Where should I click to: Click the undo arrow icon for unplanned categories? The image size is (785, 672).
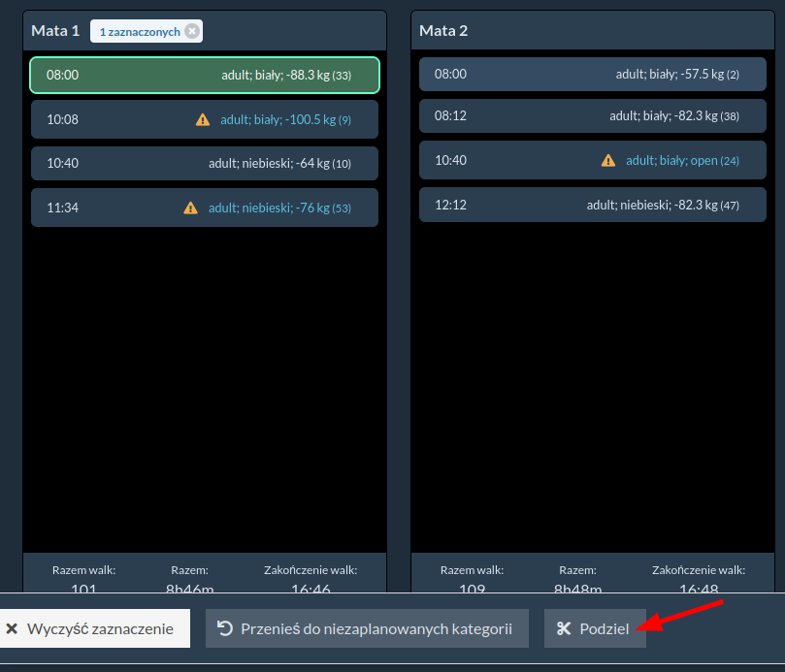click(224, 628)
